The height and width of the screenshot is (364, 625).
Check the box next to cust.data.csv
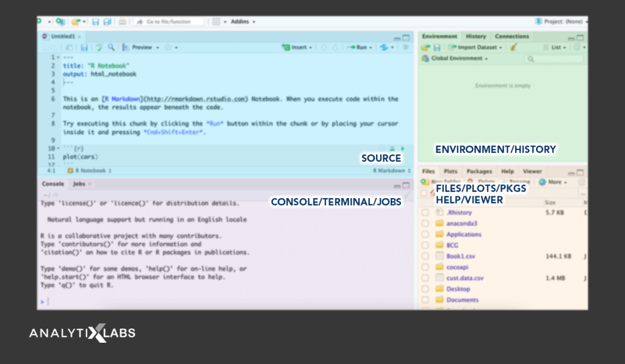425,278
